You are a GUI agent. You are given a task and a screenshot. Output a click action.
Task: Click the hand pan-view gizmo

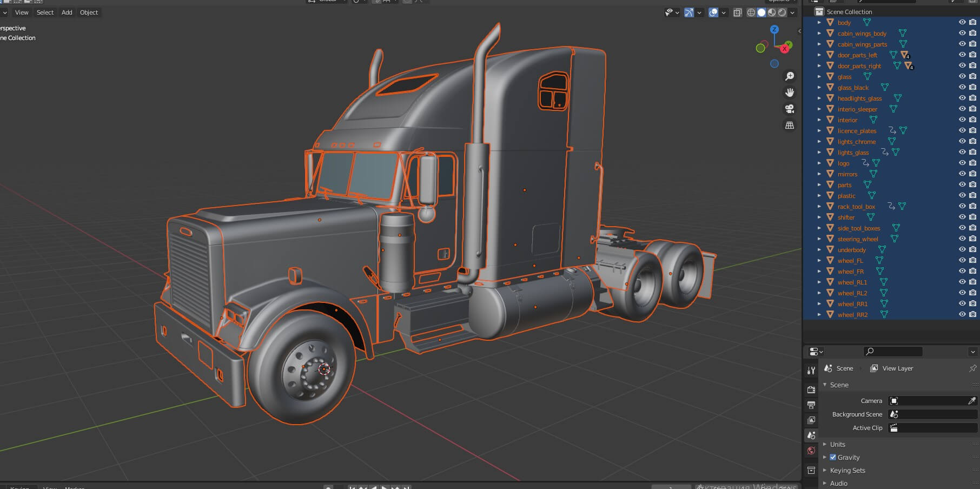click(x=790, y=92)
